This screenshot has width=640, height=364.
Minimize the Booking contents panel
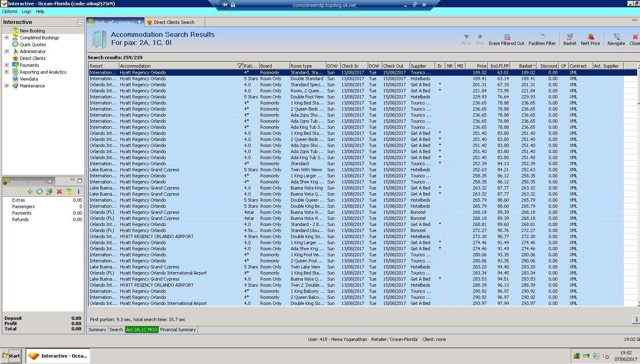pyautogui.click(x=73, y=180)
